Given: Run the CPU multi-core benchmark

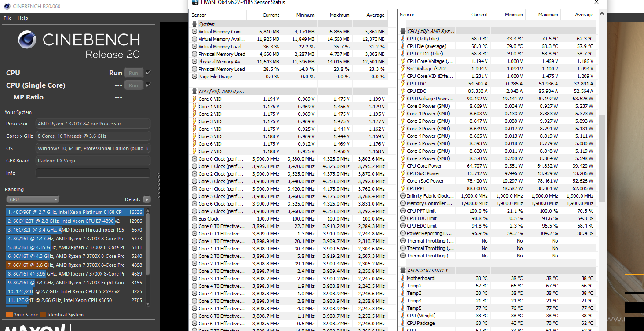Looking at the screenshot, I should pos(133,73).
